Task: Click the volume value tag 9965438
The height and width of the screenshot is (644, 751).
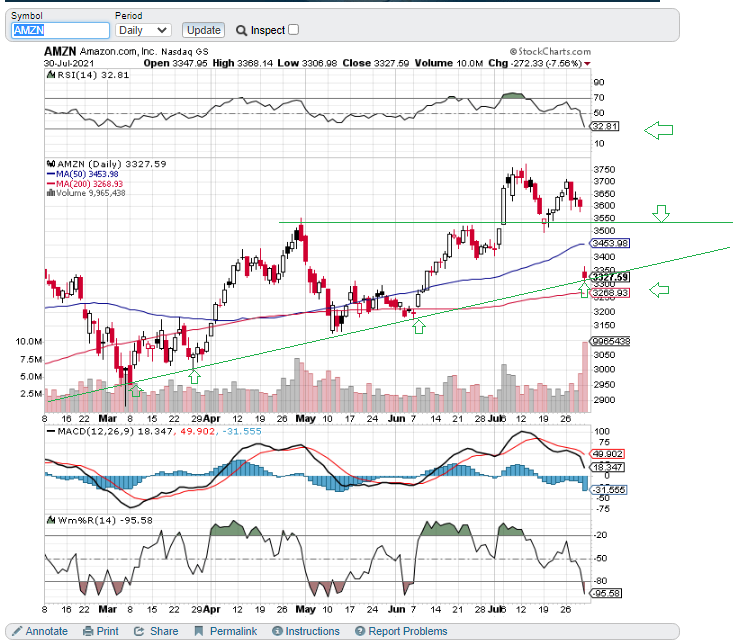Action: pos(610,341)
